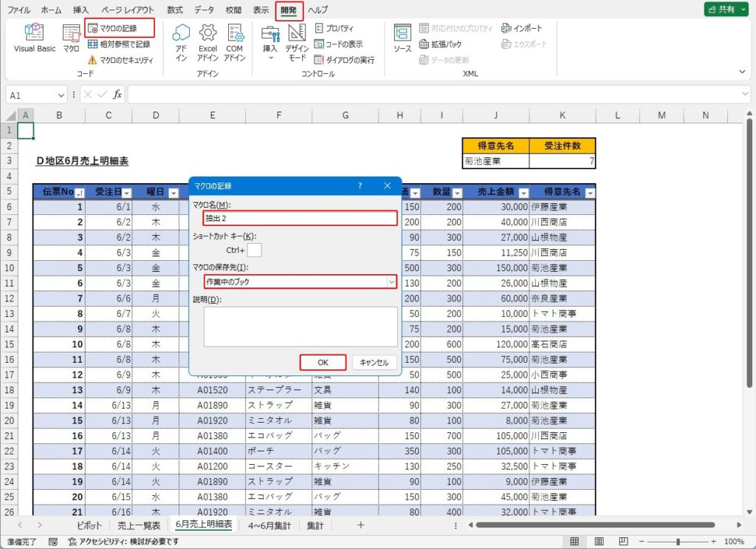Switch to page break preview view

[623, 542]
